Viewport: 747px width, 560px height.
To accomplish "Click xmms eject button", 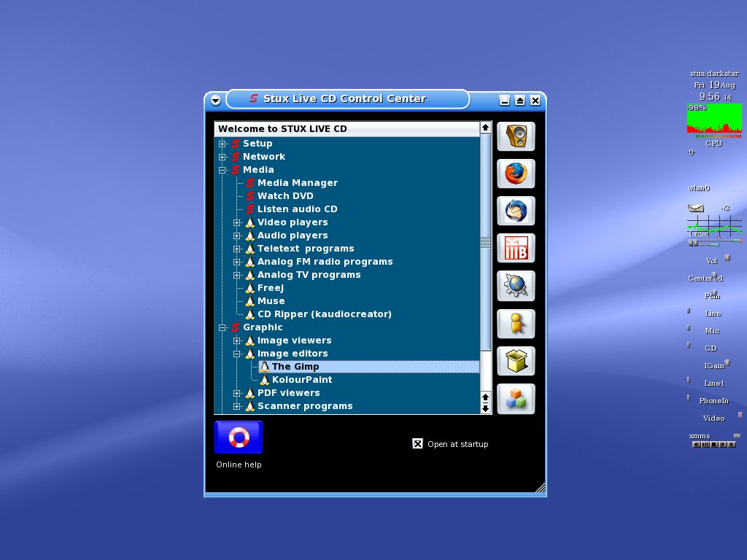I will 732,444.
